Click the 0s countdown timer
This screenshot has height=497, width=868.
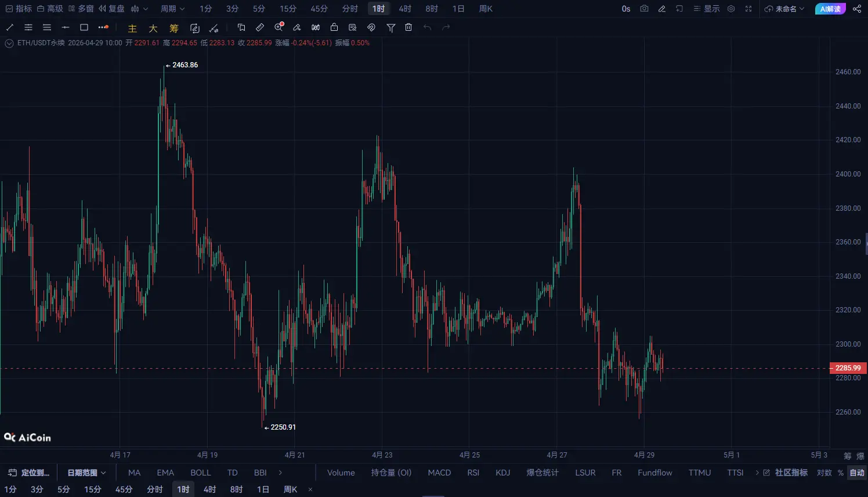[x=626, y=9]
